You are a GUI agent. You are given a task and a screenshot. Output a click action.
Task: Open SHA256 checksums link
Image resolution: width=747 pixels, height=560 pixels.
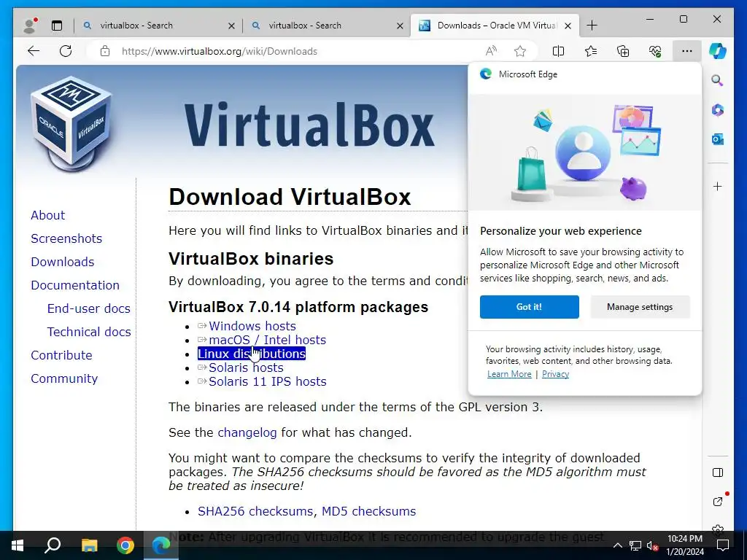point(255,511)
